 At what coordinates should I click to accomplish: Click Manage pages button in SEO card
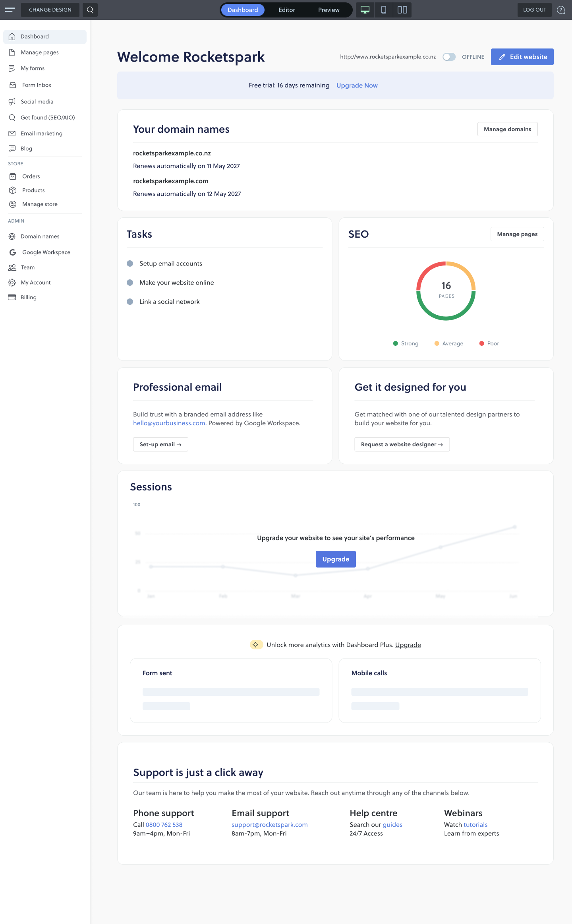tap(517, 234)
